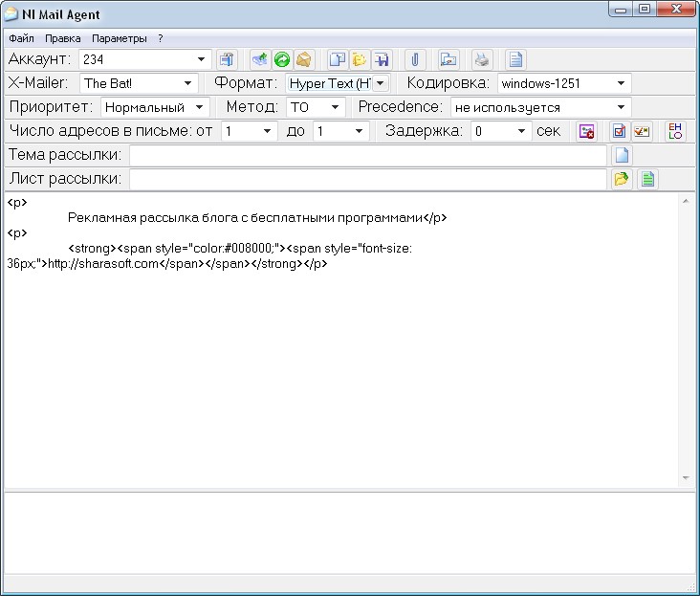
Task: Click the blue floppy save icon
Action: click(382, 59)
